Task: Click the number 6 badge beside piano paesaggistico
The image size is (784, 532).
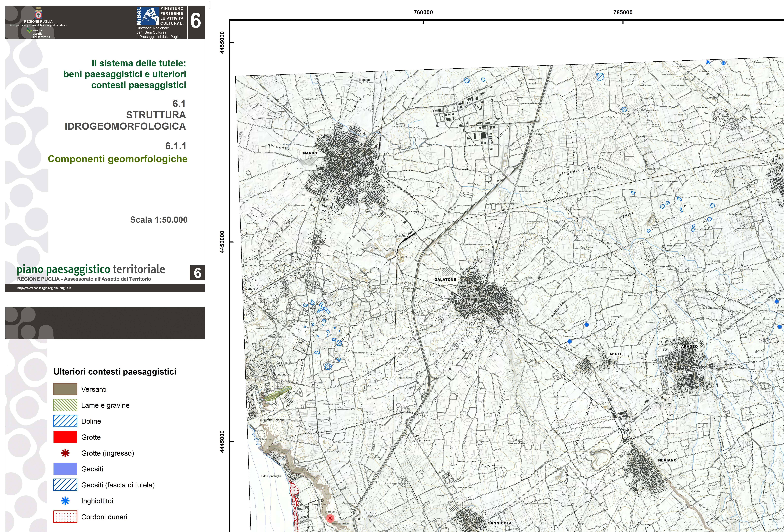Action: pyautogui.click(x=197, y=273)
